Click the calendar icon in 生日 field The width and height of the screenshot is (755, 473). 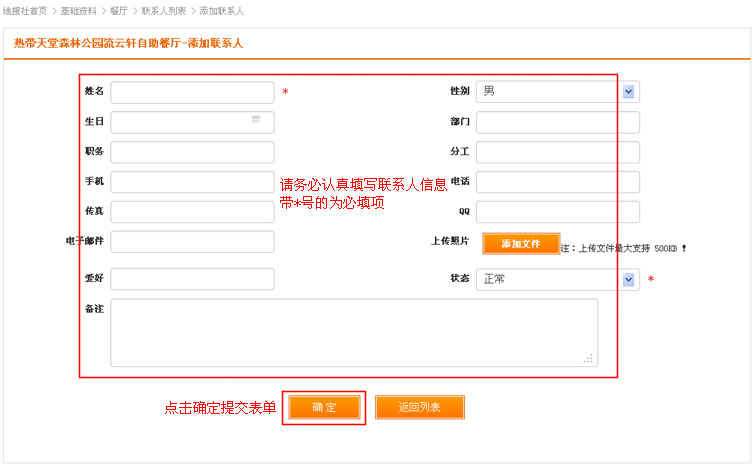256,120
